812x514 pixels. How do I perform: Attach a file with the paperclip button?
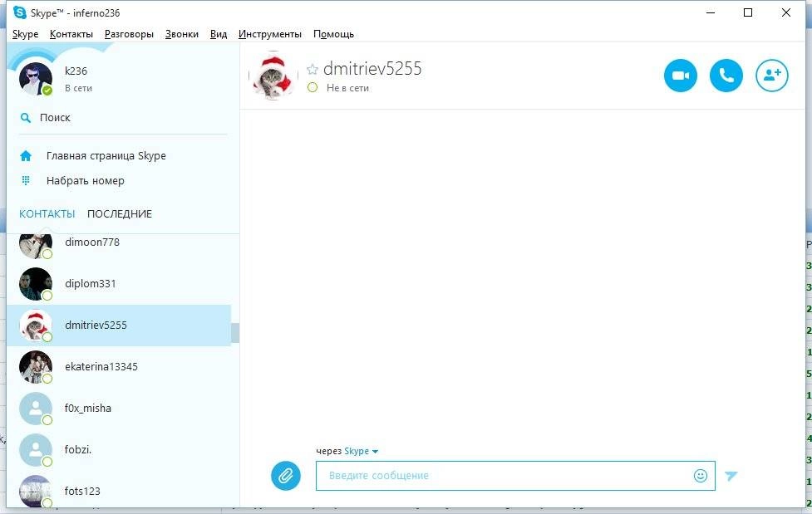click(x=286, y=475)
